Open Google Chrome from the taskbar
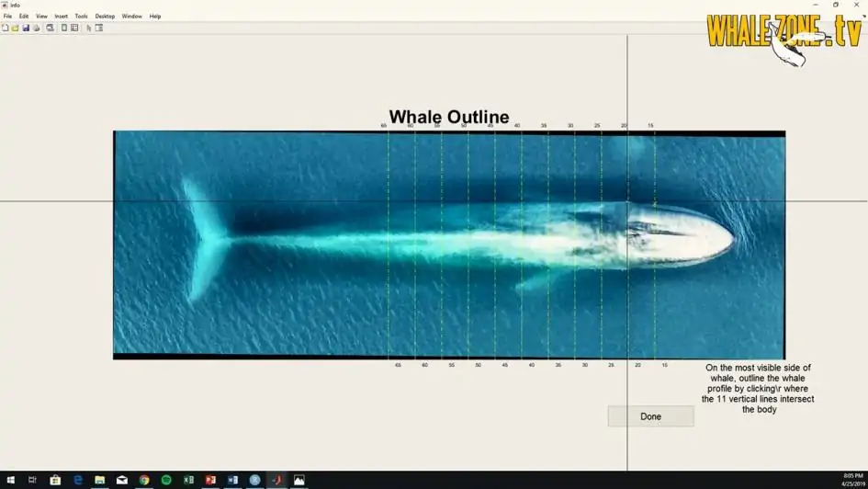Image resolution: width=868 pixels, height=489 pixels. click(144, 480)
